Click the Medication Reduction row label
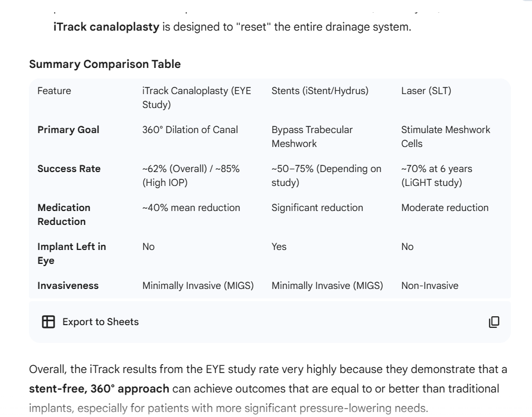 [64, 214]
